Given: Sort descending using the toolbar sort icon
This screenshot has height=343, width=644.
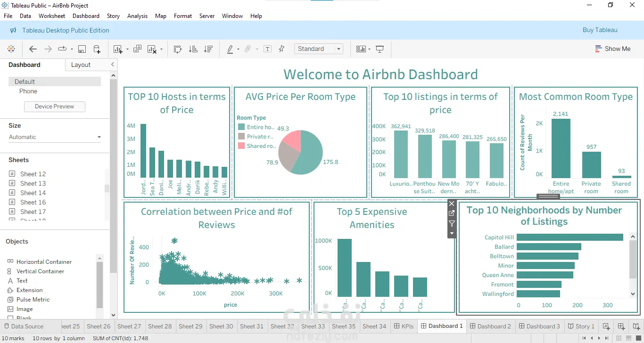Looking at the screenshot, I should point(208,49).
